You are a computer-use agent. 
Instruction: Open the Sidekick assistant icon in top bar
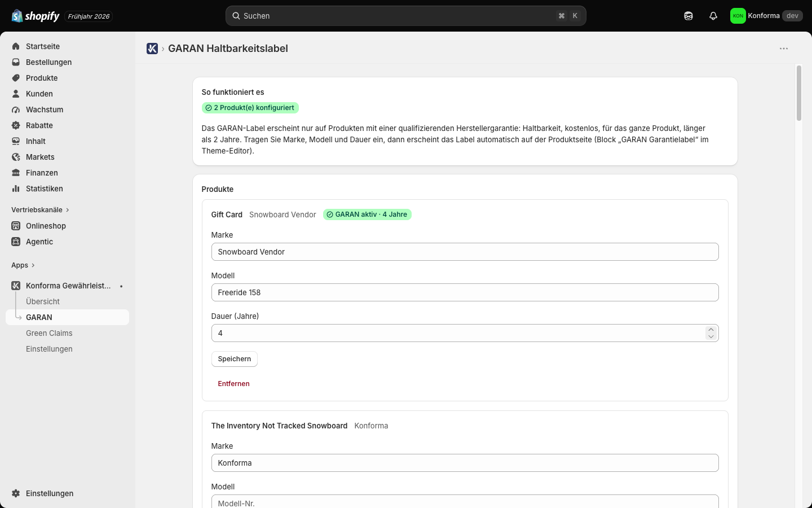(x=689, y=16)
